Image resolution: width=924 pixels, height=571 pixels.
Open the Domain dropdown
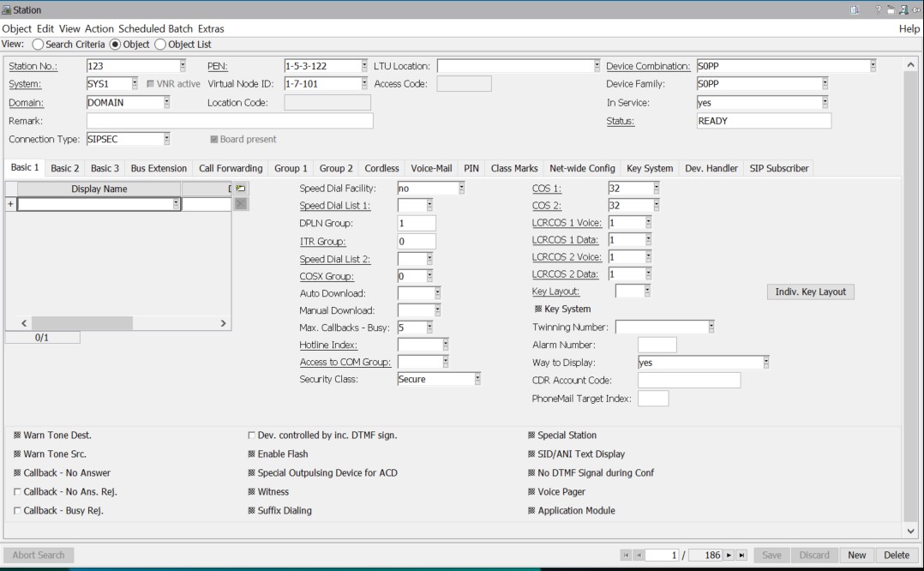pos(167,103)
